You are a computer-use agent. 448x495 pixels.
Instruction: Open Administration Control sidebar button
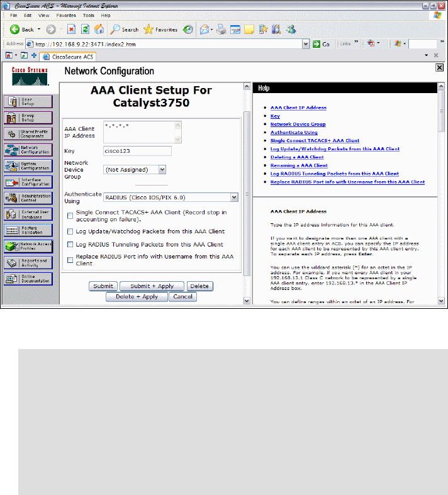28,198
